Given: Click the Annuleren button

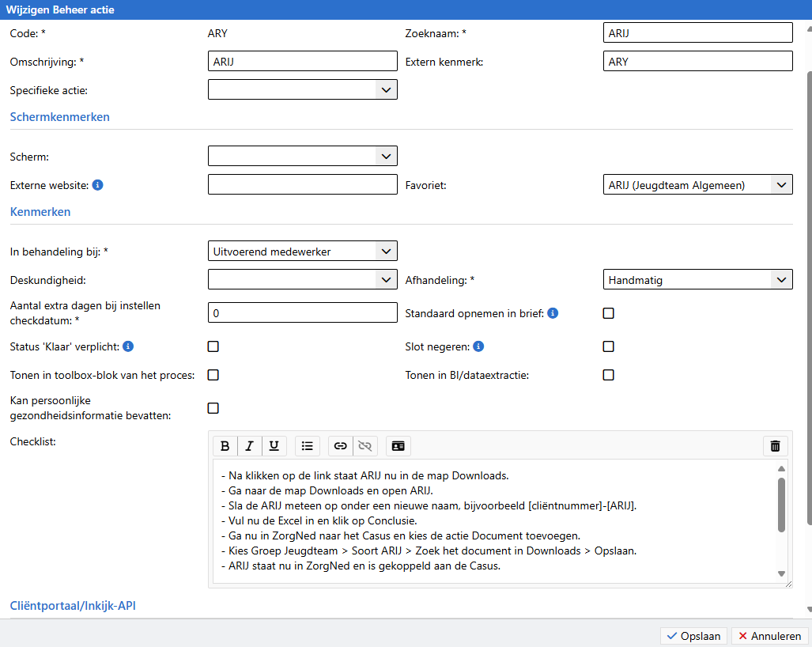Looking at the screenshot, I should [769, 636].
